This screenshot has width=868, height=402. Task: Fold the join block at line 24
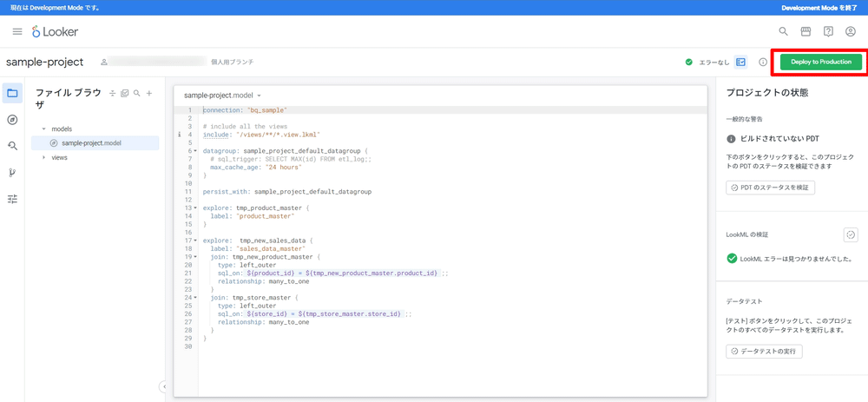(x=196, y=297)
